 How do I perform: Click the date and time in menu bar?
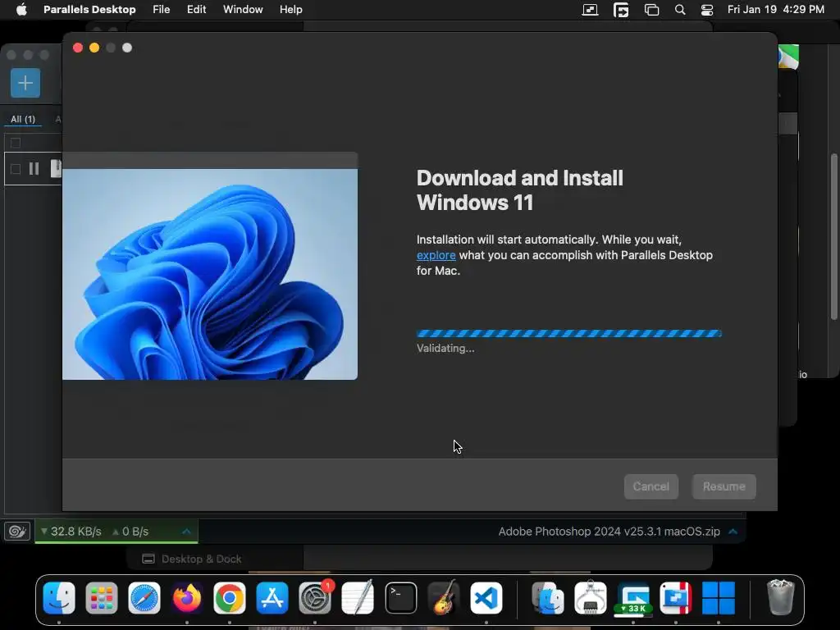[x=776, y=10]
